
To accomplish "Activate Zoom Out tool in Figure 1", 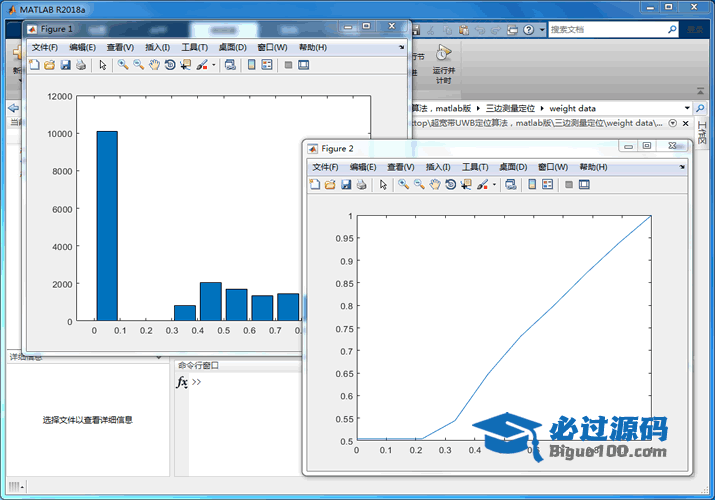I will (139, 65).
